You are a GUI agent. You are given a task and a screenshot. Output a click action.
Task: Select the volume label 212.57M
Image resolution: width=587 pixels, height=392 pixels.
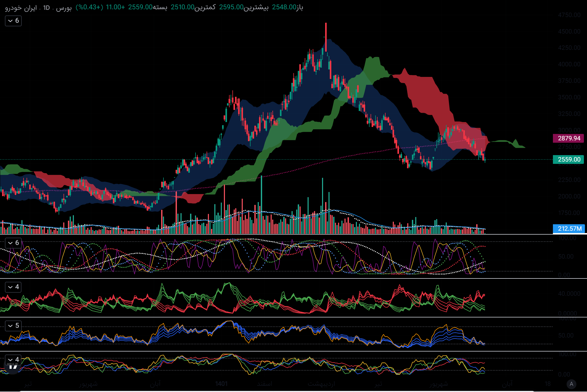(569, 229)
